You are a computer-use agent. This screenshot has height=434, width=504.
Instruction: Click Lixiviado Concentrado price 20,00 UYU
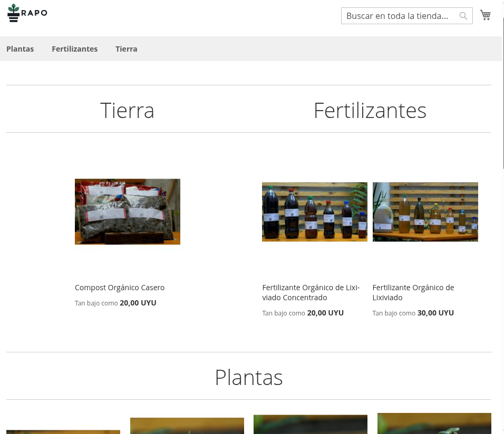point(325,313)
